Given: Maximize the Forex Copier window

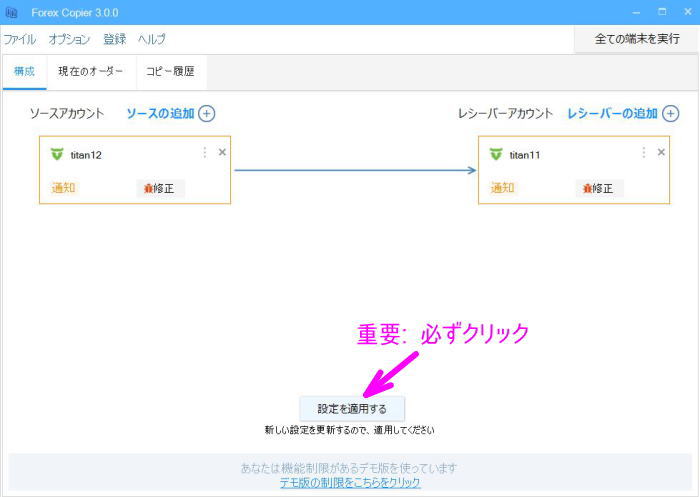Looking at the screenshot, I should tap(662, 12).
